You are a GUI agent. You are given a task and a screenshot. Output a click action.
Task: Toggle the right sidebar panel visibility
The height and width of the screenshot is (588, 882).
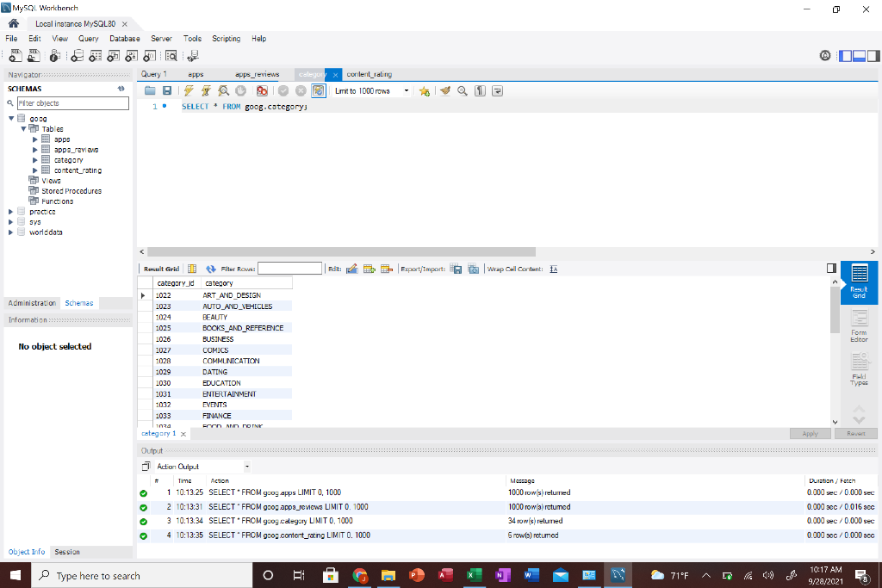(x=873, y=56)
